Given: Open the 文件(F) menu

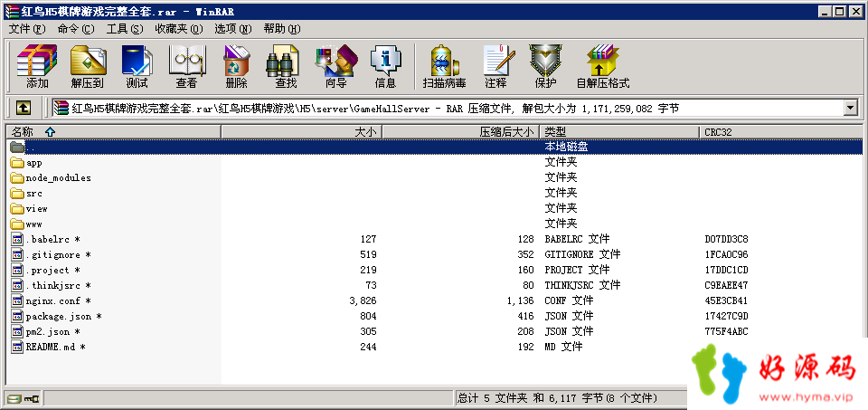Looking at the screenshot, I should click(x=27, y=29).
